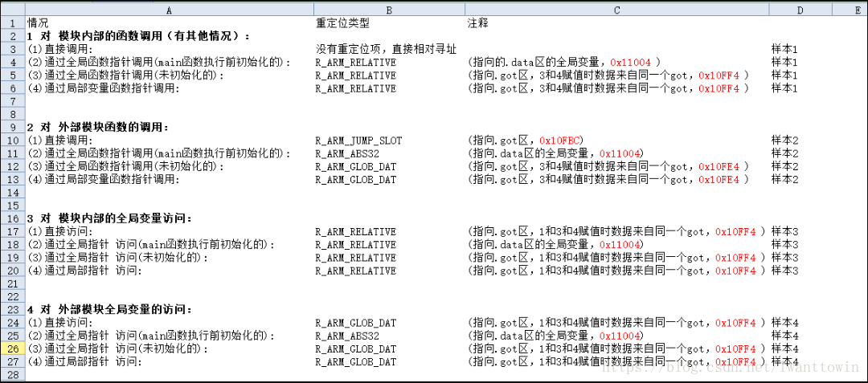This screenshot has width=868, height=383.
Task: Select column A header
Action: coord(170,10)
